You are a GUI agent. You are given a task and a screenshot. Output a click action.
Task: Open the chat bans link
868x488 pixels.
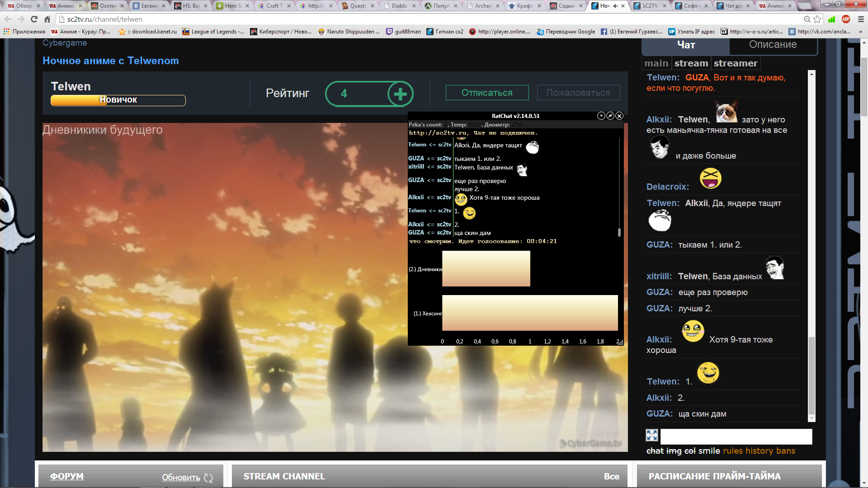[x=786, y=451]
